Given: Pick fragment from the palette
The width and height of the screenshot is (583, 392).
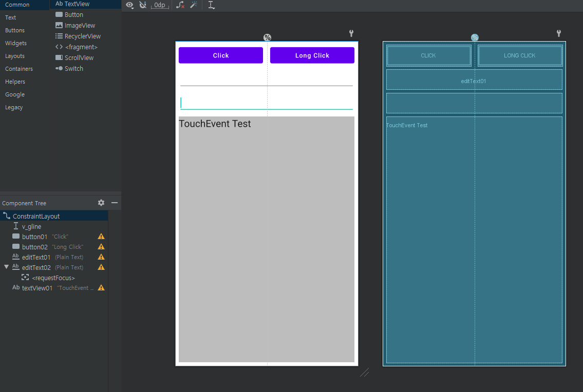Looking at the screenshot, I should pos(85,47).
